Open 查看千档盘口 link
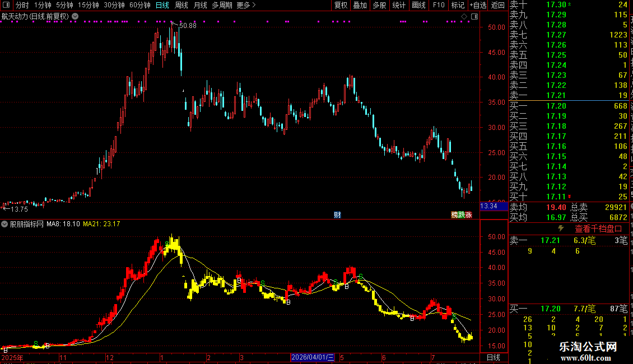The image size is (633, 364). pos(598,229)
